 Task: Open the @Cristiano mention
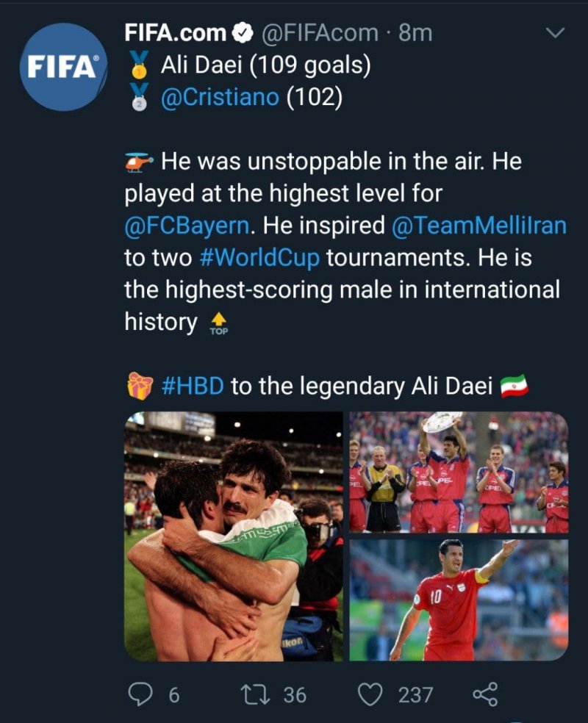tap(220, 98)
